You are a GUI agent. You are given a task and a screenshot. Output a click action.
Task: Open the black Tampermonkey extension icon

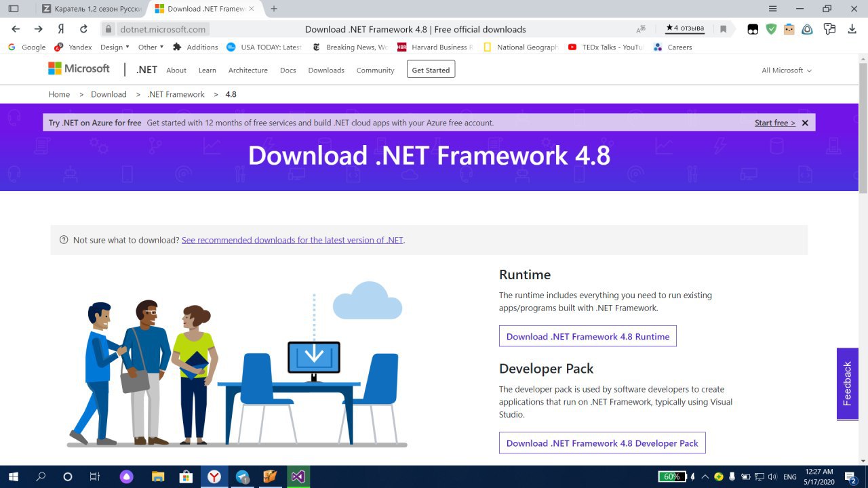tap(753, 29)
